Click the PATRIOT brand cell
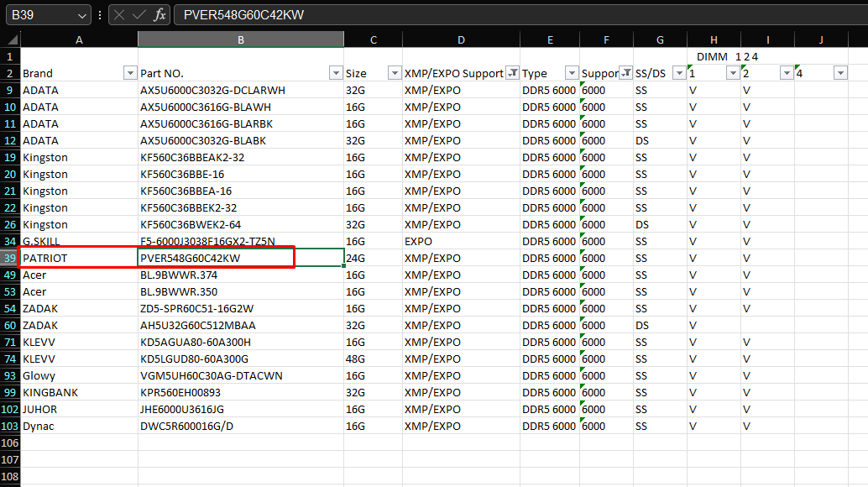Screen dimensions: 868x487 pos(79,258)
